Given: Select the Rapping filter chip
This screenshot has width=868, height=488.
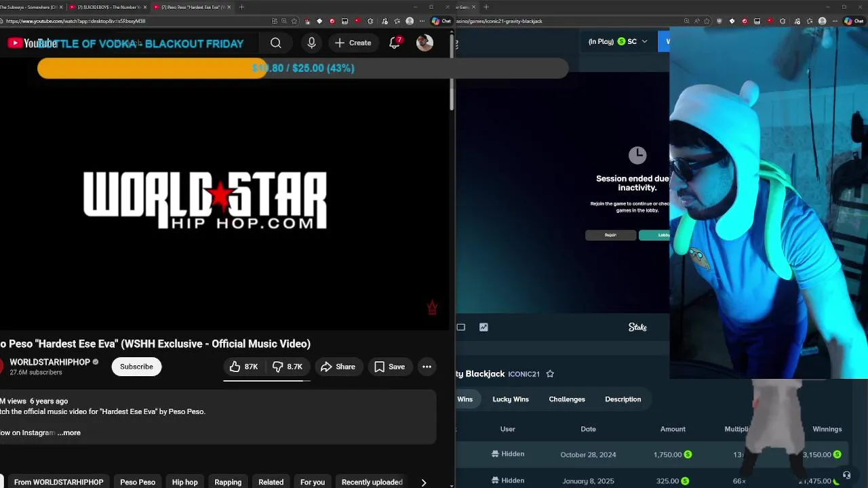Looking at the screenshot, I should pyautogui.click(x=228, y=482).
